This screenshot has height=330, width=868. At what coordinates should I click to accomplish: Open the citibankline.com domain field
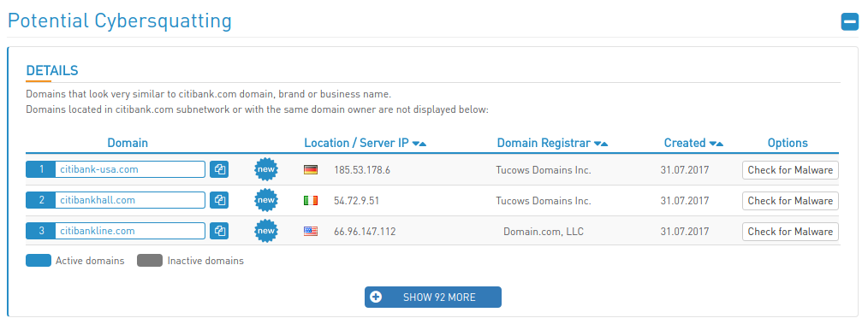[x=130, y=231]
